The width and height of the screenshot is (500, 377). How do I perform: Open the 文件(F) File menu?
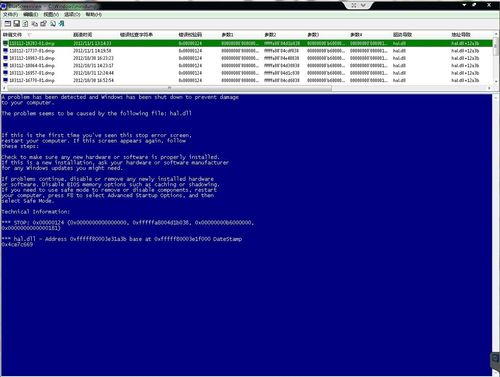[x=10, y=15]
